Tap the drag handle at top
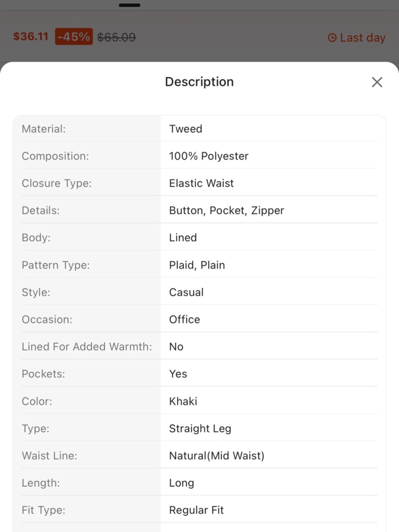The image size is (399, 532). (x=130, y=5)
